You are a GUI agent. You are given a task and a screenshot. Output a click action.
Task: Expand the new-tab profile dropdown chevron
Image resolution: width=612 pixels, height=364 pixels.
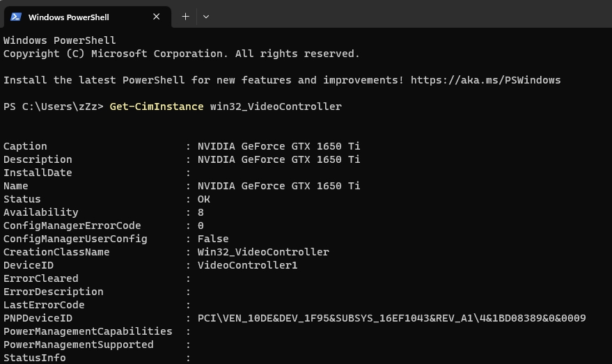point(206,17)
